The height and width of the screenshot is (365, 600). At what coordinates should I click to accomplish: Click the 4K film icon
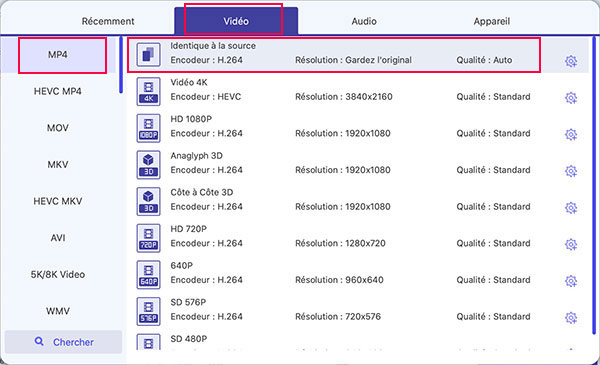point(148,91)
